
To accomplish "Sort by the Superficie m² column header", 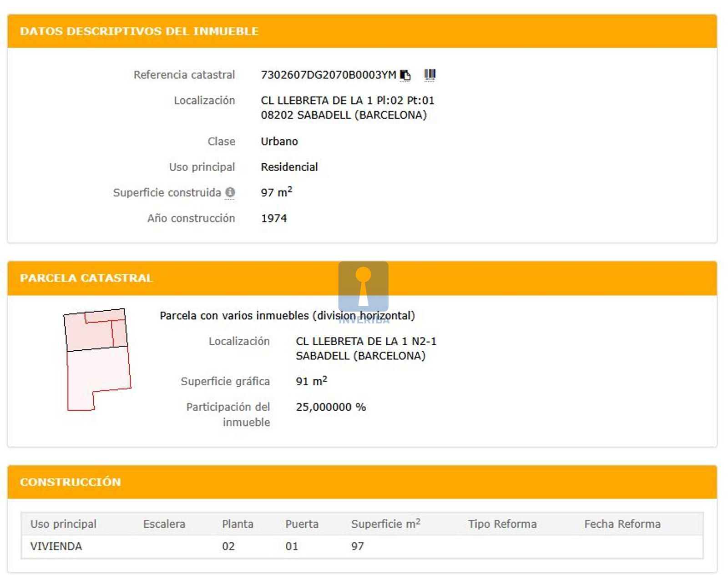I will coord(385,524).
